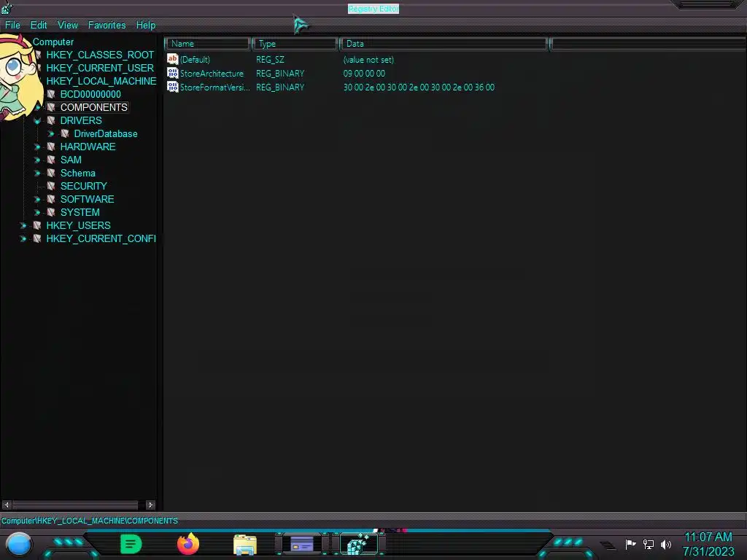Image resolution: width=747 pixels, height=560 pixels.
Task: Click the Start orb on the taskbar
Action: click(19, 544)
